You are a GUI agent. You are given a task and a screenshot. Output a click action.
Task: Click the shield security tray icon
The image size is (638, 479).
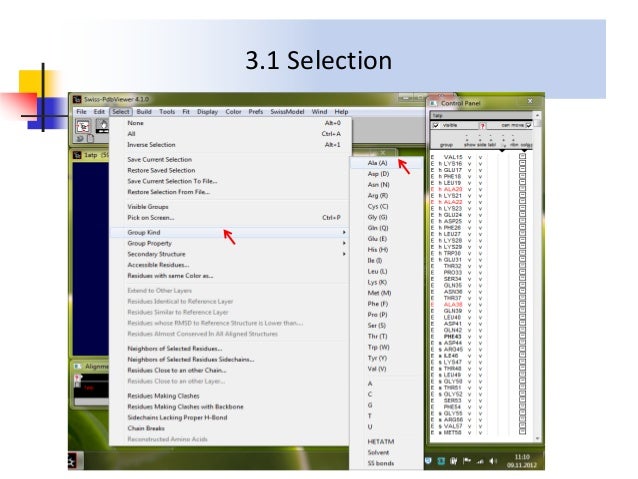428,461
